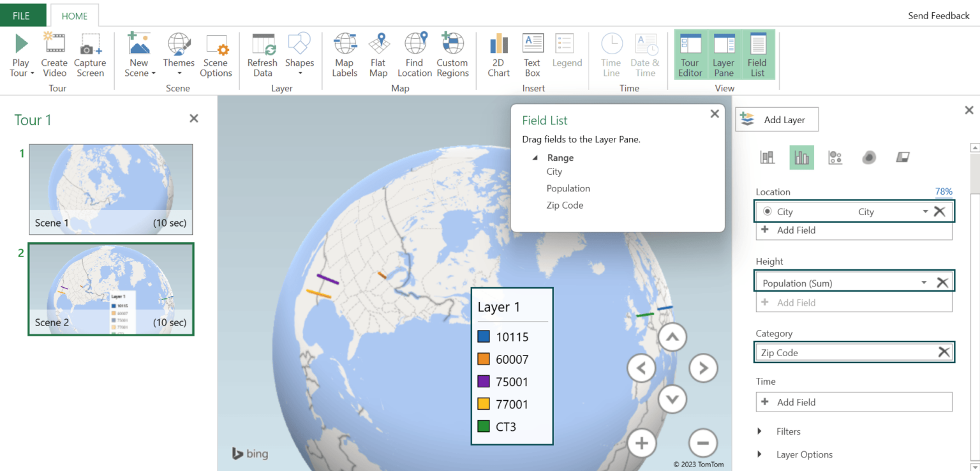Select the Bubble chart visualization type
The image size is (980, 471).
pyautogui.click(x=835, y=157)
